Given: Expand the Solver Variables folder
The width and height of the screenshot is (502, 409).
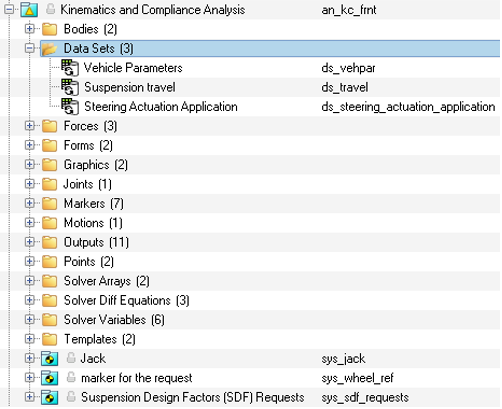Looking at the screenshot, I should click(29, 319).
